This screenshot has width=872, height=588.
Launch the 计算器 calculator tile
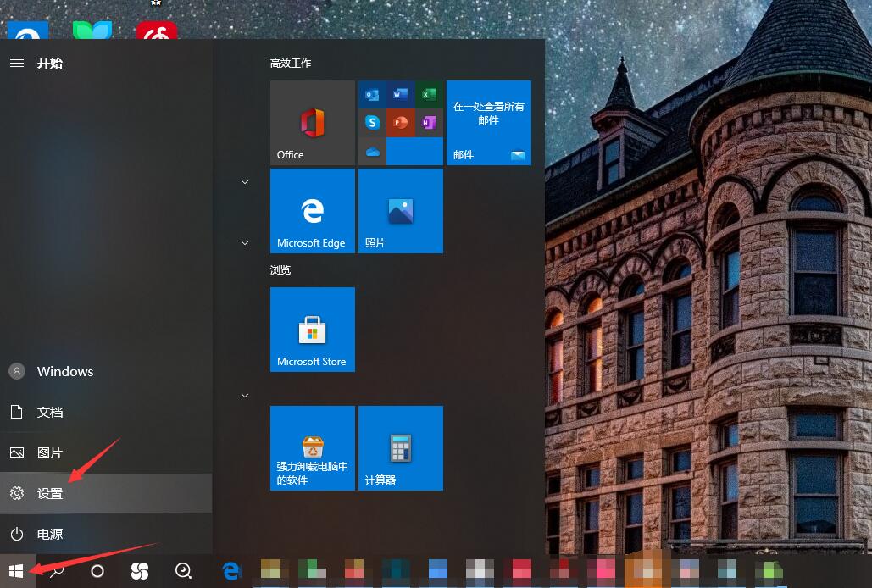401,448
